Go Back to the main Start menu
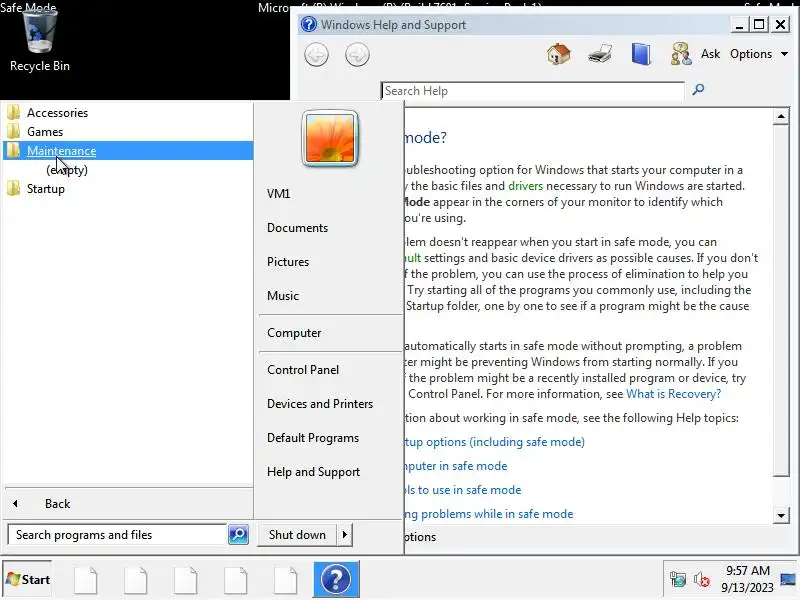 [x=57, y=504]
